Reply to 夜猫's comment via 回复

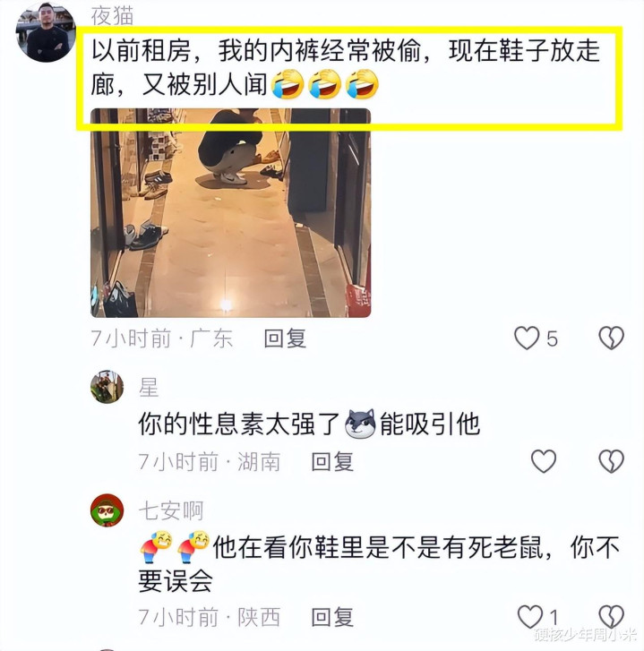(x=285, y=338)
